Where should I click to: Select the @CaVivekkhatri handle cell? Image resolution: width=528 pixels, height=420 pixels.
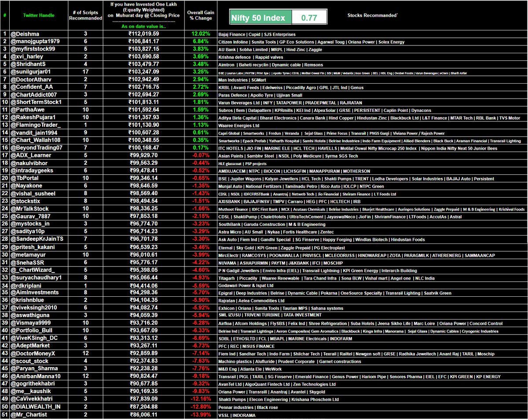click(x=39, y=399)
